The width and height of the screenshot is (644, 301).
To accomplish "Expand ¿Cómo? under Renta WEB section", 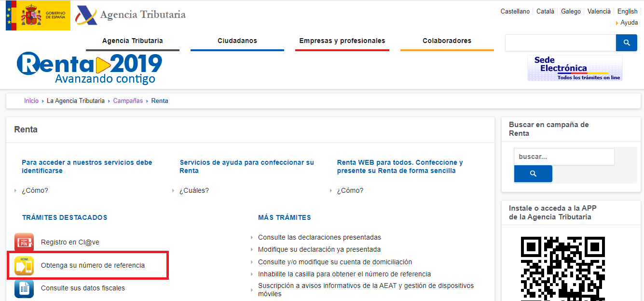I will coord(350,190).
